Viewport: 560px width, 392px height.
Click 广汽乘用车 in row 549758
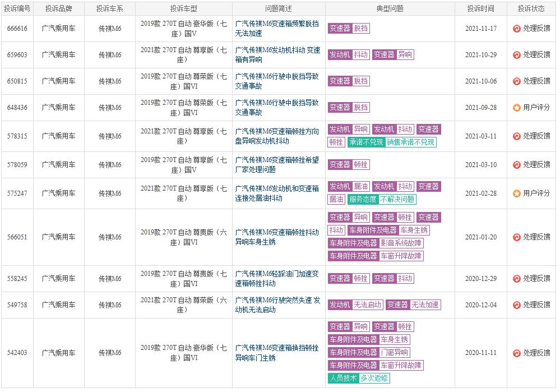click(58, 305)
